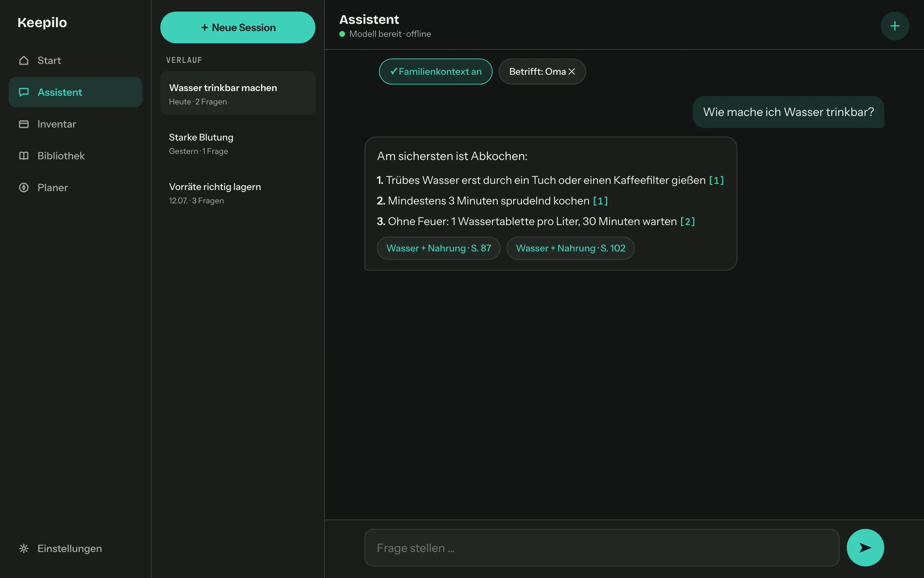This screenshot has height=578, width=924.
Task: Go to the Inventar label
Action: [57, 124]
